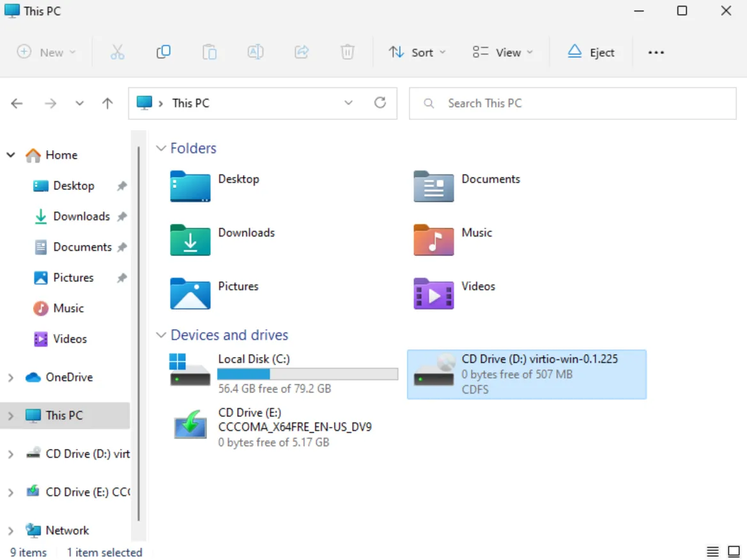747x560 pixels.
Task: Click inside the Search This PC field
Action: click(571, 103)
